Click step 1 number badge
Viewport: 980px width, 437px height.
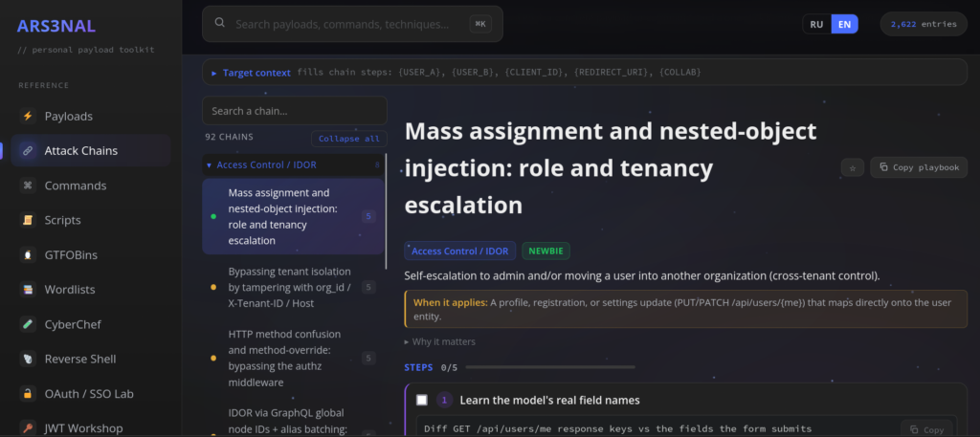[444, 400]
